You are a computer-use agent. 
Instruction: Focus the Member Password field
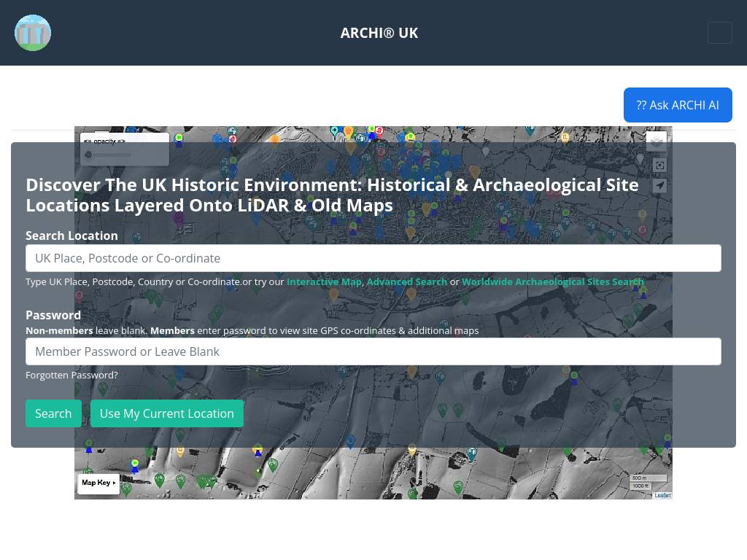(373, 351)
